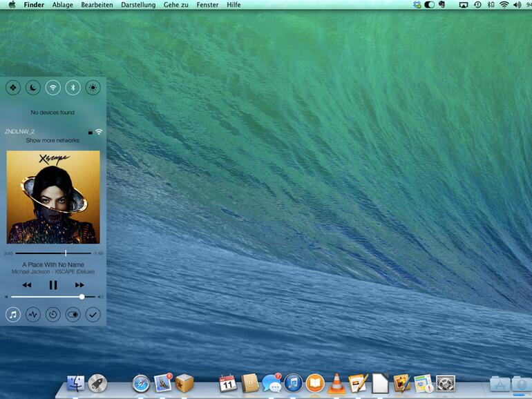Viewport: 532px width, 399px height.
Task: Toggle Wi-Fi in the control panel
Action: [x=53, y=88]
